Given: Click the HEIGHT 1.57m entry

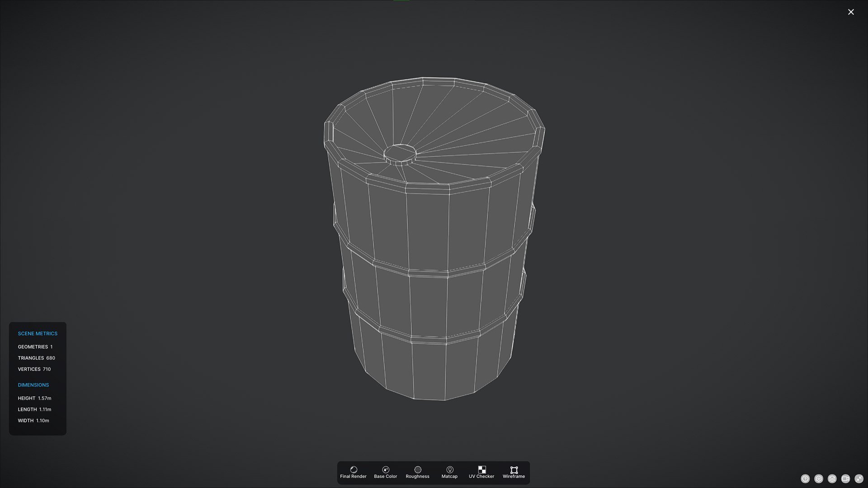Looking at the screenshot, I should (35, 398).
